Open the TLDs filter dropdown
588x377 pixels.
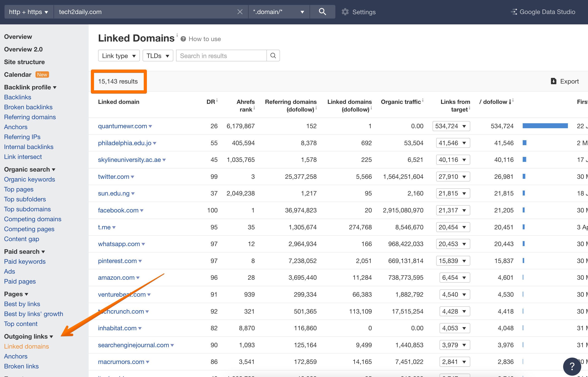coord(158,56)
